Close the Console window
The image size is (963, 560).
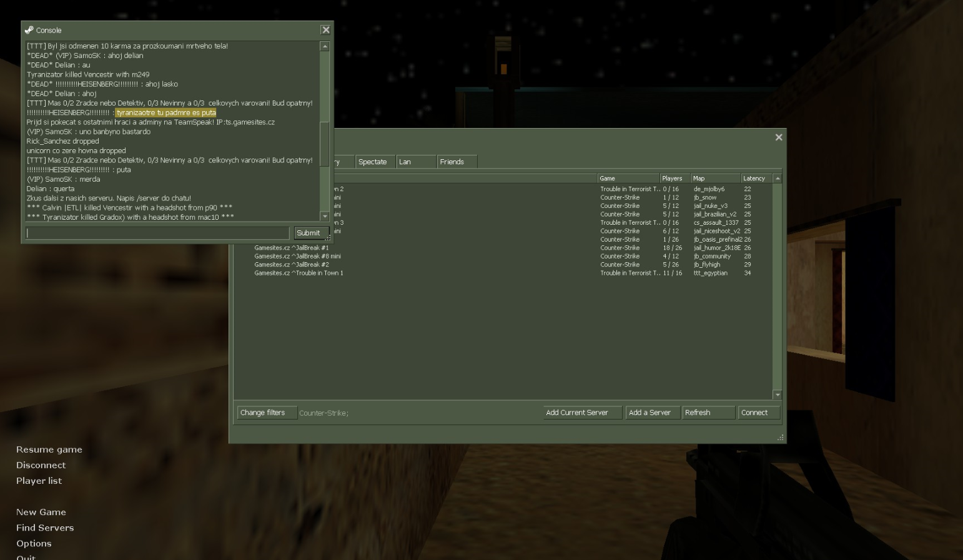[x=325, y=30]
